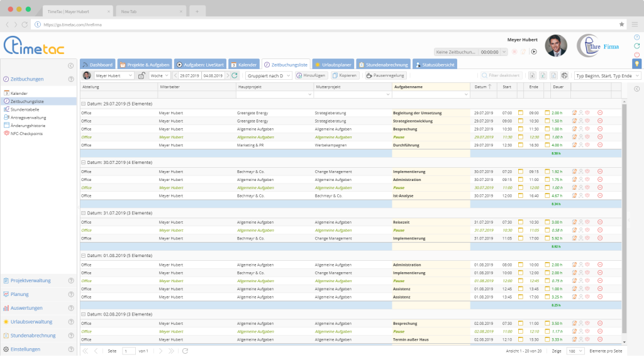Open the yellow lightbulb tips button
Screen dimensions: 644x362
tap(636, 63)
